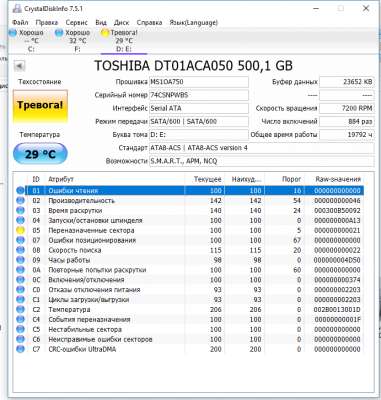Click the Атрибут column header
381x400 pixels.
point(115,179)
